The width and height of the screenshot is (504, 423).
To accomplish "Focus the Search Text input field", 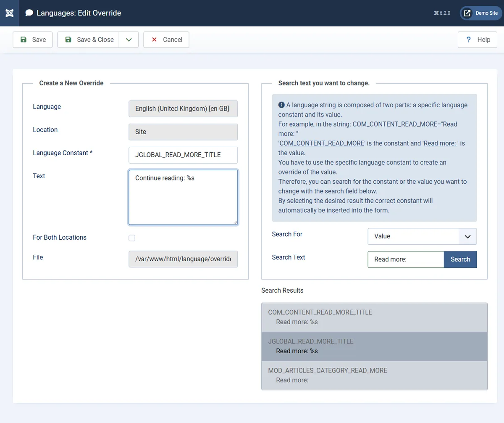I will point(406,259).
